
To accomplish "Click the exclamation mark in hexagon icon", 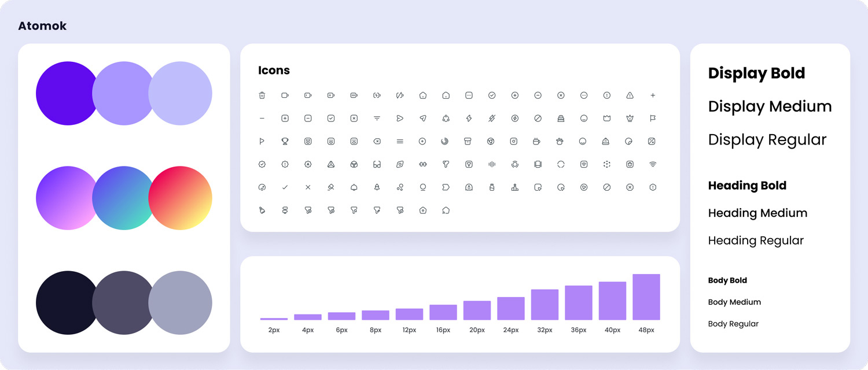I will pyautogui.click(x=653, y=187).
